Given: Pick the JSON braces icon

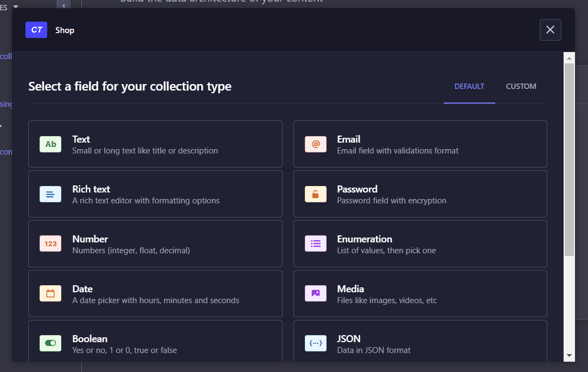Looking at the screenshot, I should (x=316, y=343).
